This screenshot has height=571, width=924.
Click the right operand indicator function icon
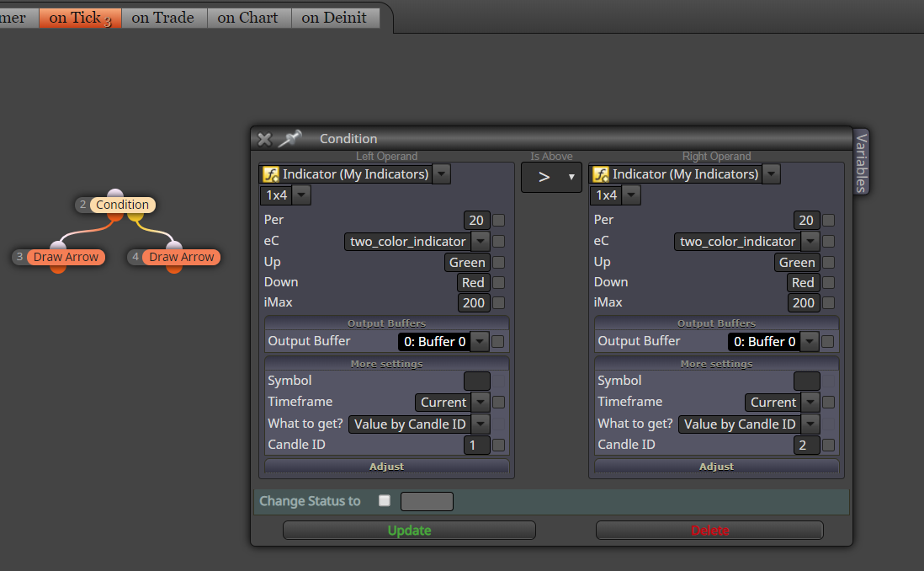(601, 174)
